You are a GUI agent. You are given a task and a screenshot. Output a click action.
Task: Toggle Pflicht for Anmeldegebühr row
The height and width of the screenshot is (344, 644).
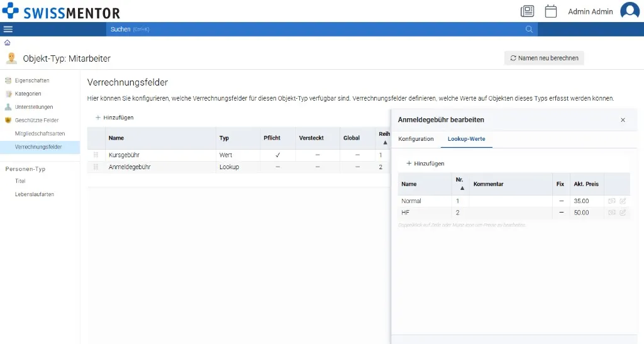[x=277, y=167]
